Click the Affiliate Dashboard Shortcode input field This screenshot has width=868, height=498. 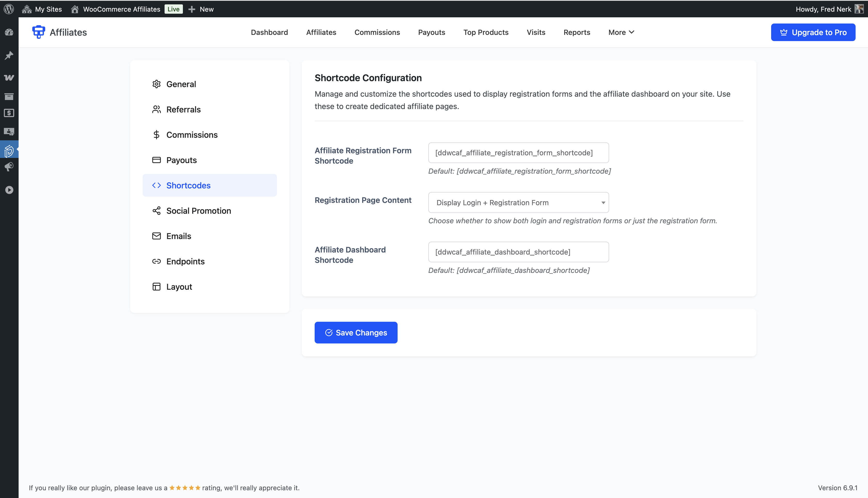point(518,252)
